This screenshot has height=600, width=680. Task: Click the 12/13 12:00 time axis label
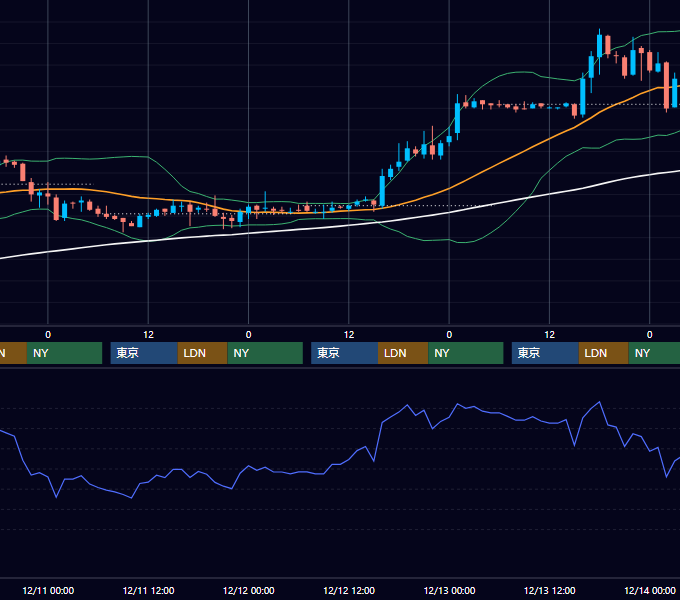click(x=549, y=590)
